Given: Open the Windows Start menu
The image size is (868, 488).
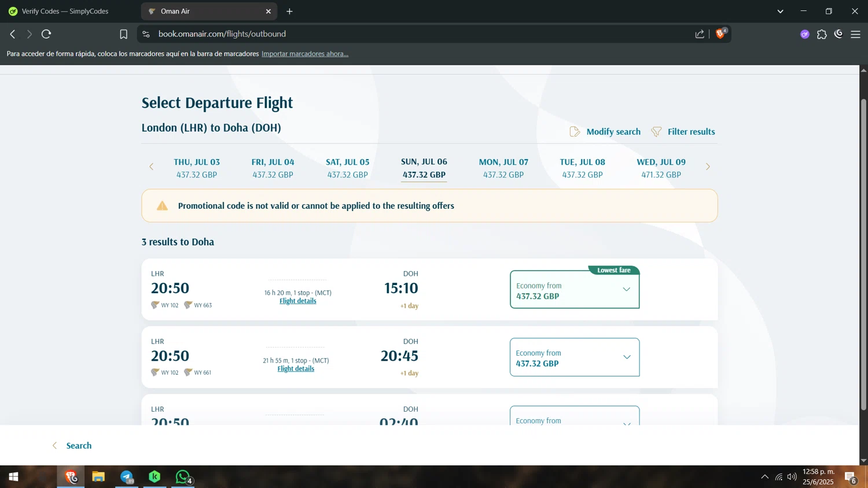Looking at the screenshot, I should [13, 477].
